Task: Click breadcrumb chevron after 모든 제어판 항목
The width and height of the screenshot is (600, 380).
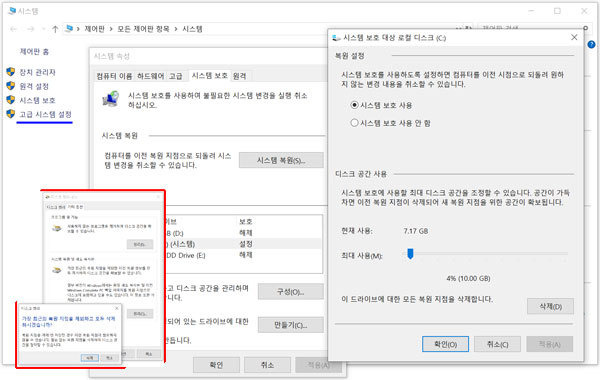Action: point(176,29)
